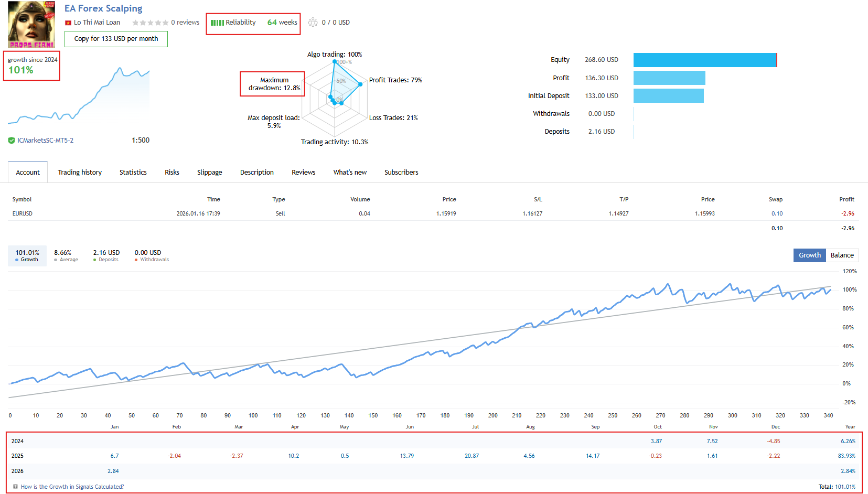Click the green Reliability bars icon
The image size is (868, 494).
click(x=217, y=23)
